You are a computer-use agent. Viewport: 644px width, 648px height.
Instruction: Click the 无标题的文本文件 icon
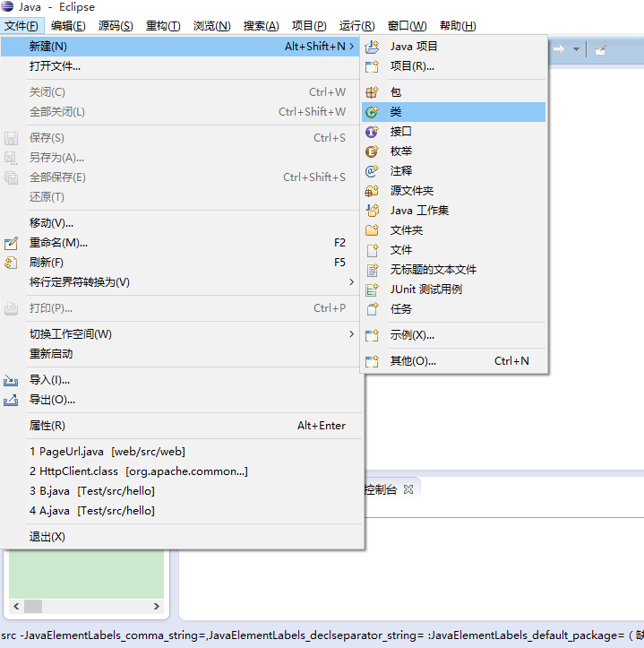372,270
